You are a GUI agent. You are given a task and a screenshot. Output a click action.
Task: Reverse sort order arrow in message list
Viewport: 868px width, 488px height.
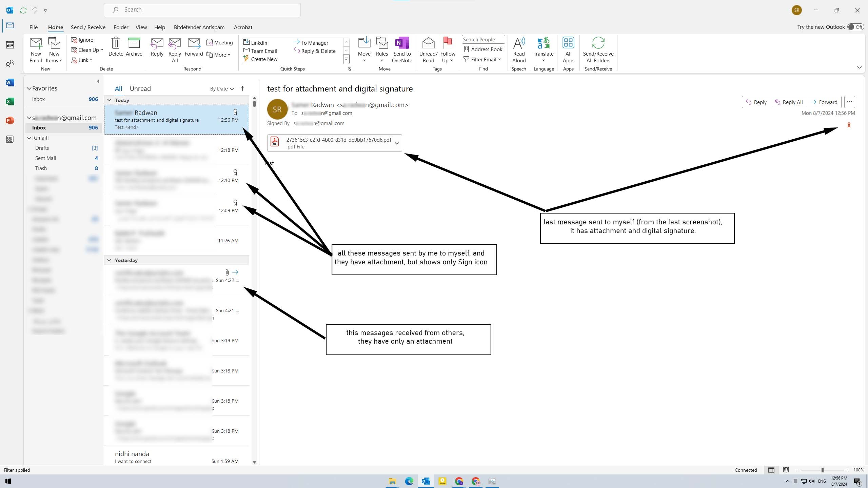(x=242, y=88)
